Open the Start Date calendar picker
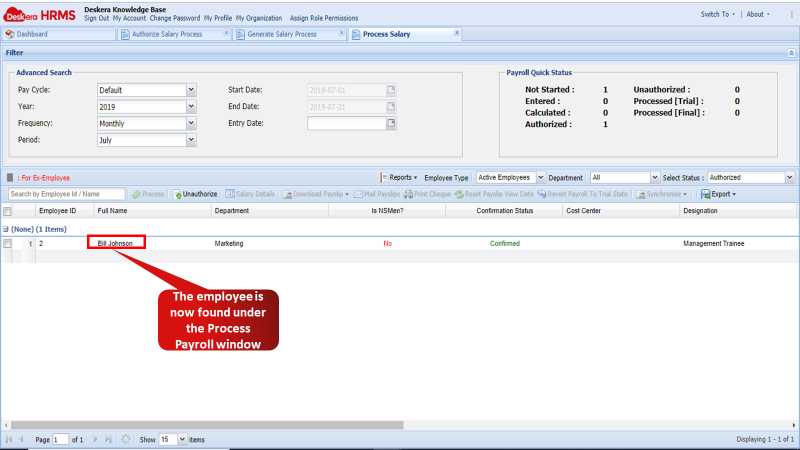Screen dimensions: 800x450 pos(391,90)
